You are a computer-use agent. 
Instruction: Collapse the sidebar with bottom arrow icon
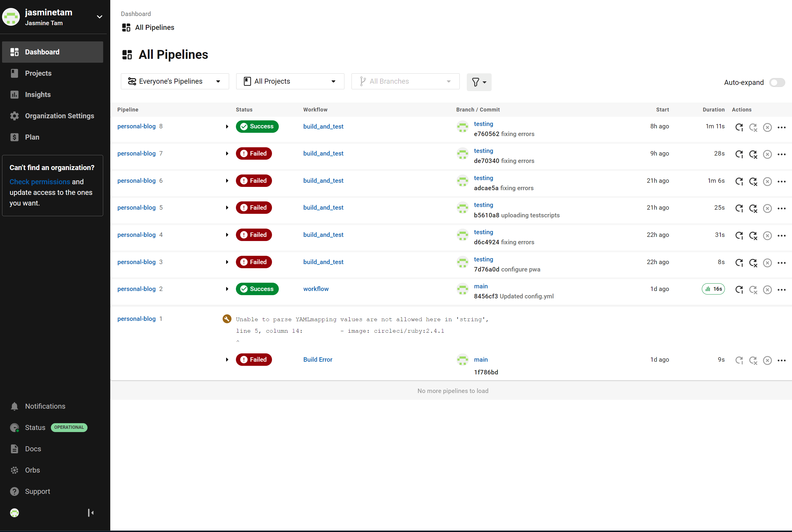pos(90,513)
